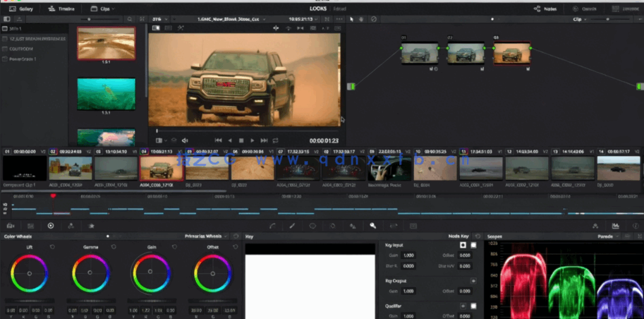Screen dimensions: 644x319
Task: Open the Information palette icon
Action: [636, 226]
